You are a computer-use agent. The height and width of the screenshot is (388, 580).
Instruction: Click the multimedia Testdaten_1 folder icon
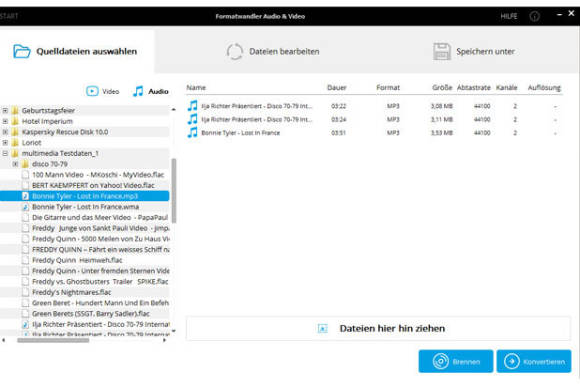(x=15, y=153)
